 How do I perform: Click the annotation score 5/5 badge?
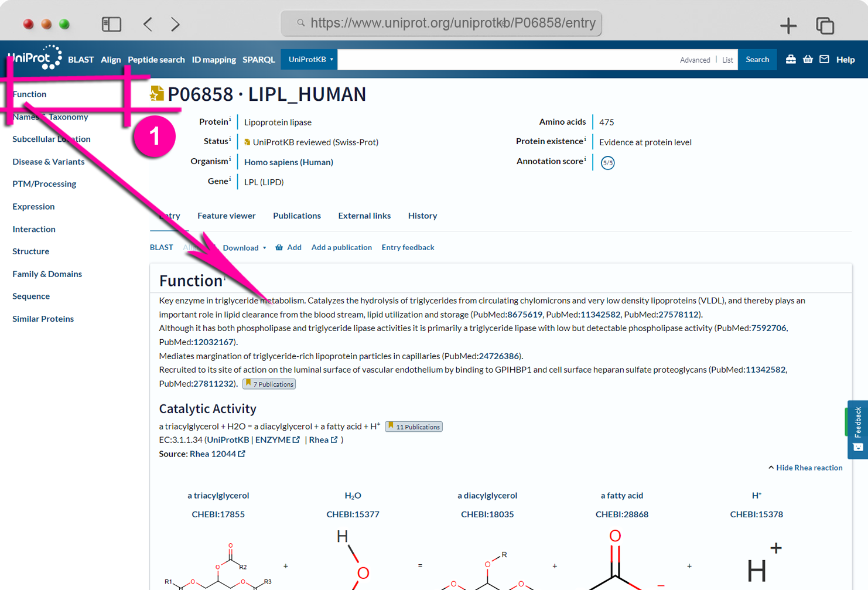tap(607, 162)
